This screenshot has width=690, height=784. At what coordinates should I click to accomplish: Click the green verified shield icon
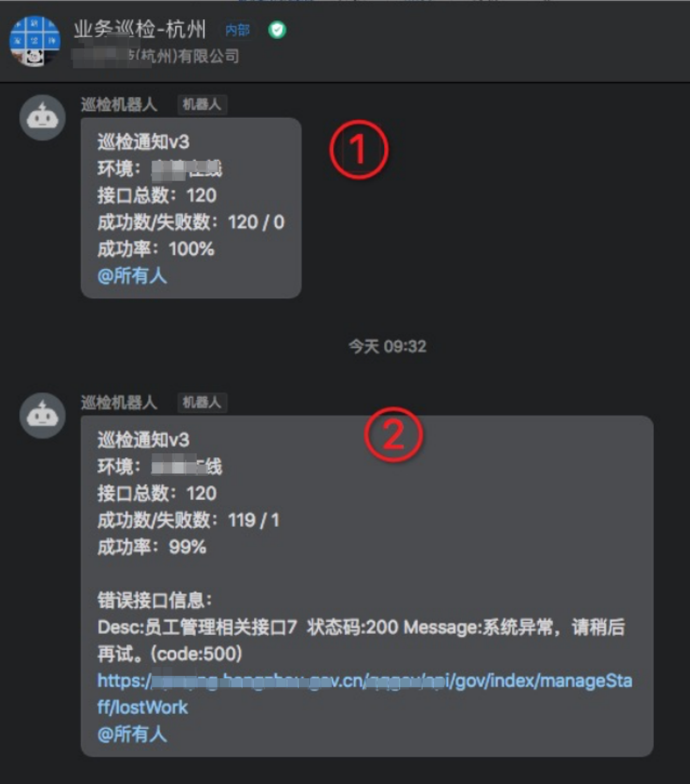[x=277, y=30]
